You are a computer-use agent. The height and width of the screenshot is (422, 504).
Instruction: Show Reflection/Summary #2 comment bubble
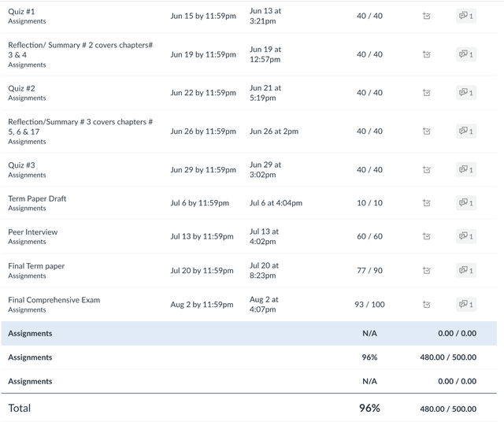point(465,54)
